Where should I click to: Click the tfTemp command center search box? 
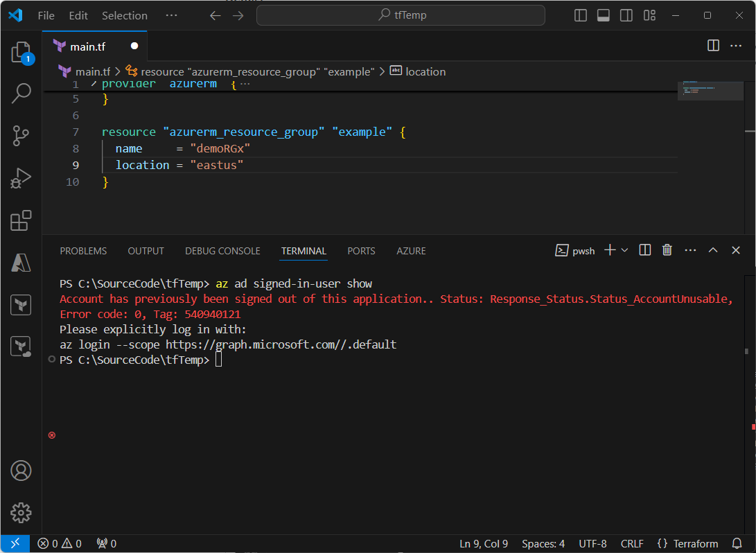pyautogui.click(x=401, y=15)
